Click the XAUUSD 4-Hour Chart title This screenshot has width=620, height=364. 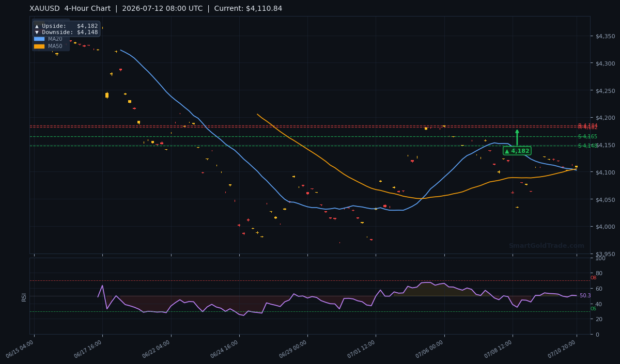point(71,9)
